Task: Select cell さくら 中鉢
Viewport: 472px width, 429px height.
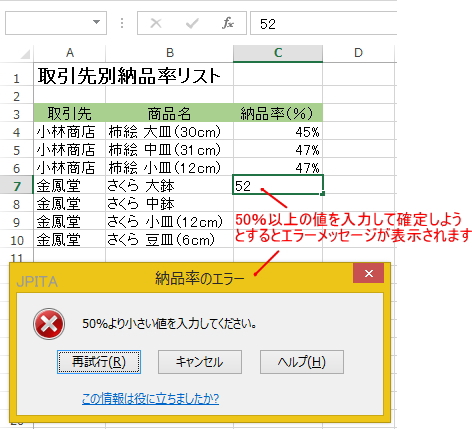Action: [x=170, y=203]
